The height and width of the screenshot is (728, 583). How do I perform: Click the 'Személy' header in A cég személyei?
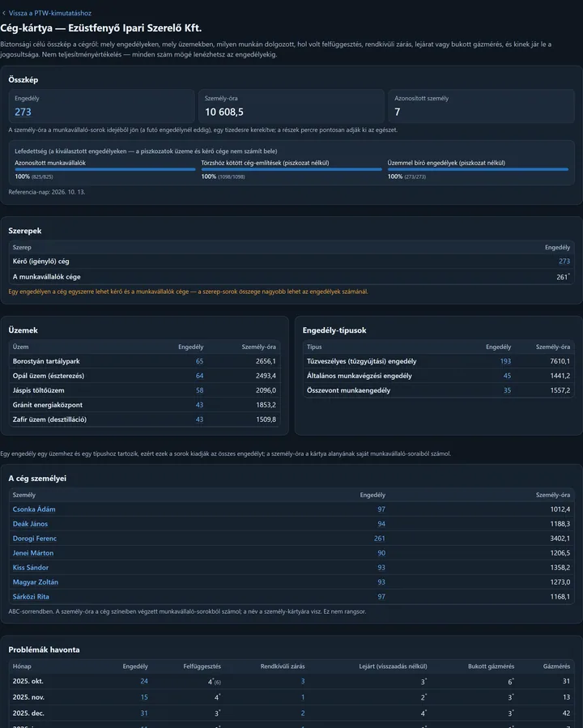[x=24, y=495]
